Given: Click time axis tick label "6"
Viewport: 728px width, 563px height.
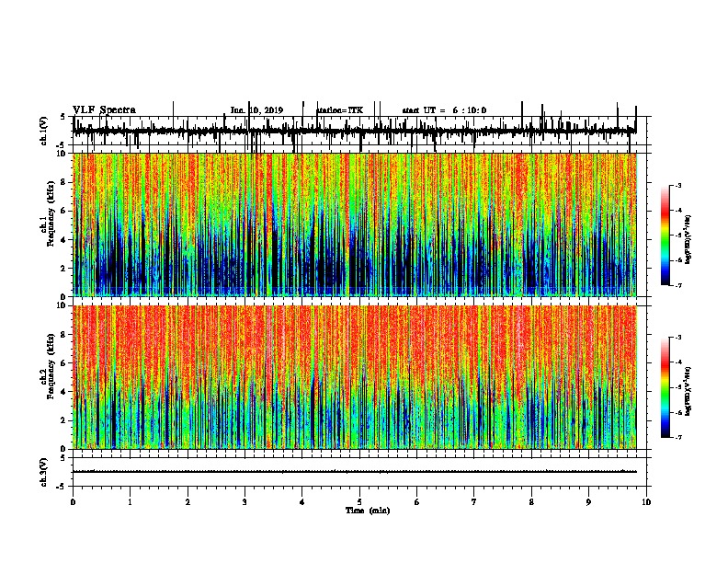Looking at the screenshot, I should (417, 502).
